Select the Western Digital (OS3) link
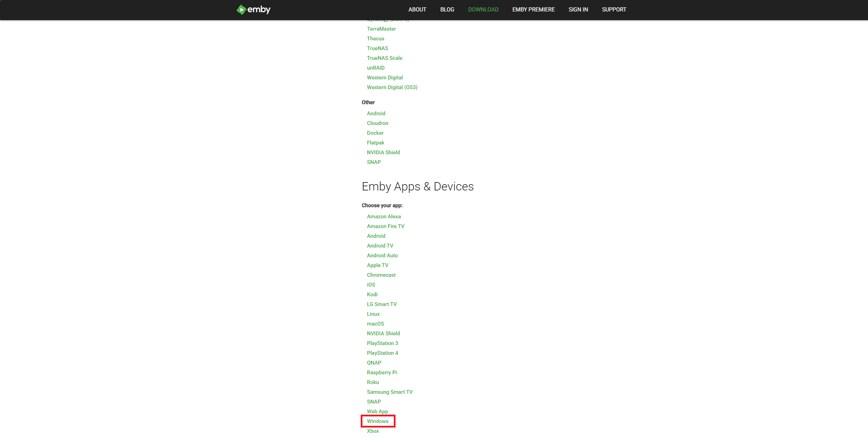 392,87
